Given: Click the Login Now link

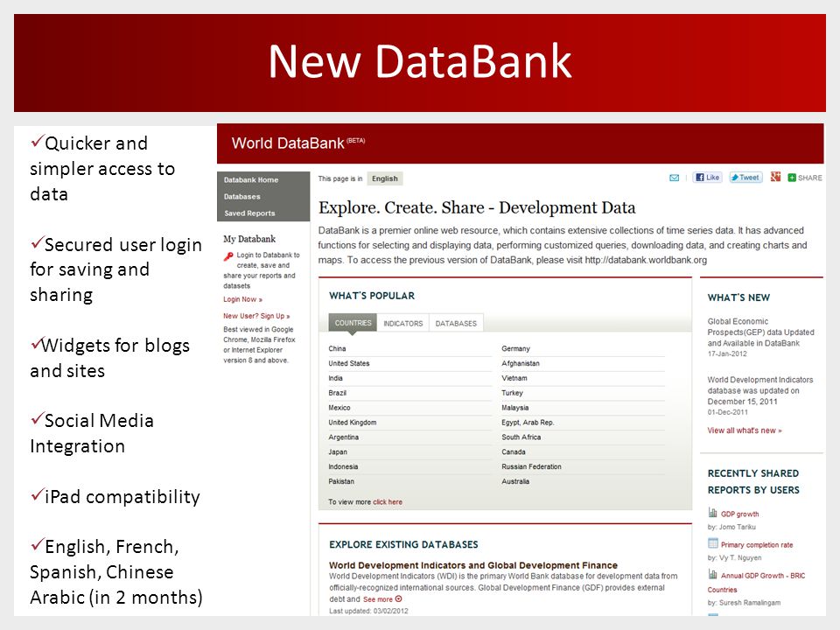Looking at the screenshot, I should point(242,299).
